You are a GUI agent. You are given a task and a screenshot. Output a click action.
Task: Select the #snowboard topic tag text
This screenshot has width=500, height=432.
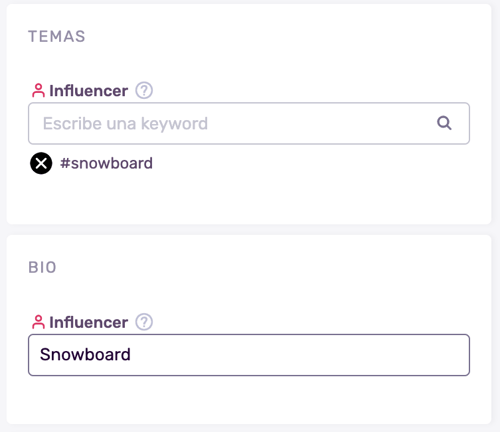106,163
